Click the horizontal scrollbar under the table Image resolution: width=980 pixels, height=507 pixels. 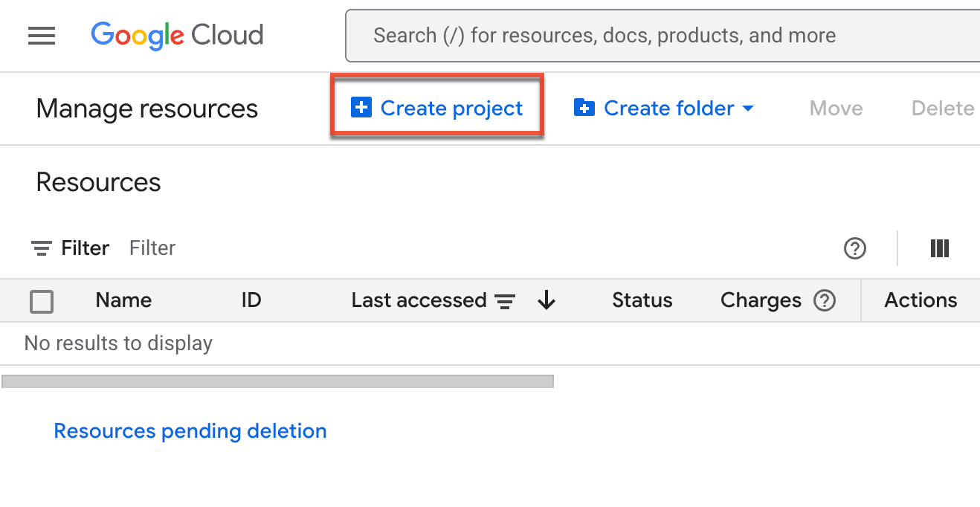(277, 381)
